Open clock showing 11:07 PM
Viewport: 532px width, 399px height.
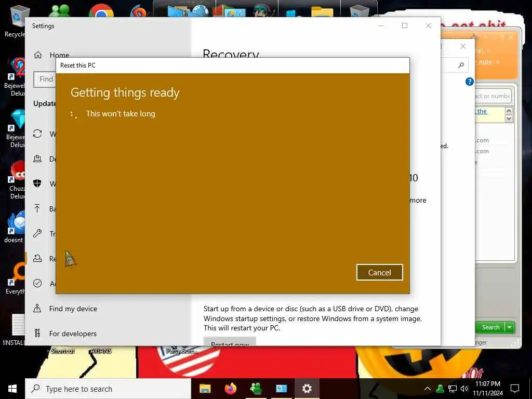(487, 389)
